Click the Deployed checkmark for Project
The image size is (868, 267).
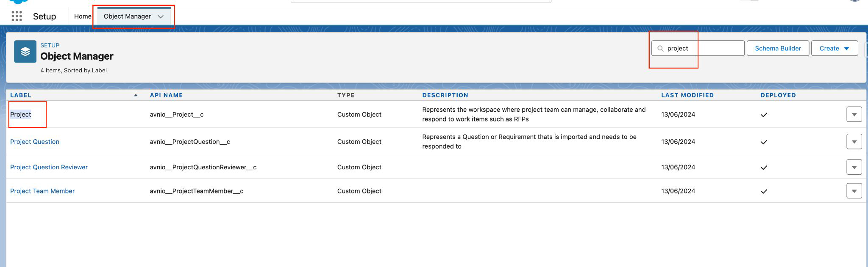click(x=764, y=115)
